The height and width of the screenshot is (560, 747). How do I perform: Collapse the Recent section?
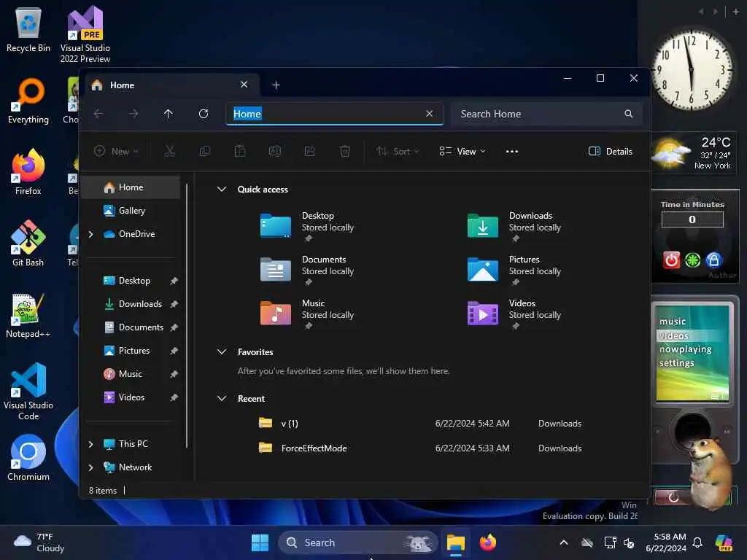[222, 399]
